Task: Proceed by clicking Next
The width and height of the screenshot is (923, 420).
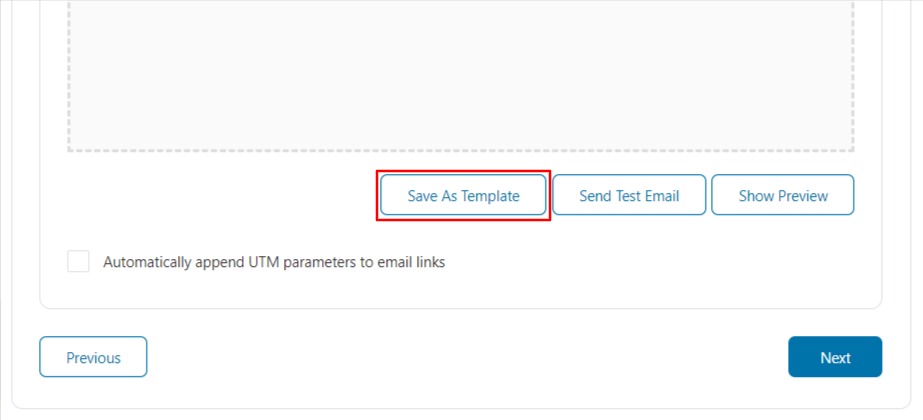Action: tap(835, 357)
